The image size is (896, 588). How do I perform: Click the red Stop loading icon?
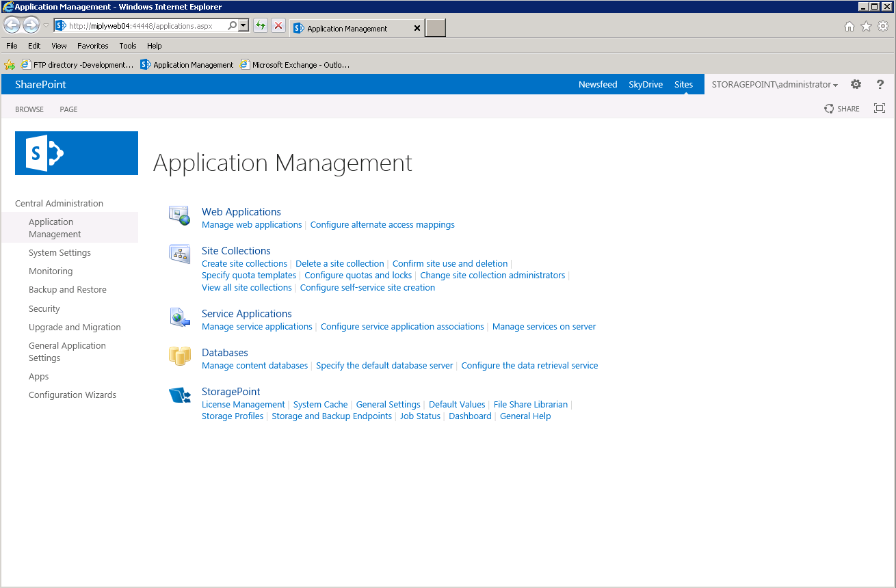[278, 26]
